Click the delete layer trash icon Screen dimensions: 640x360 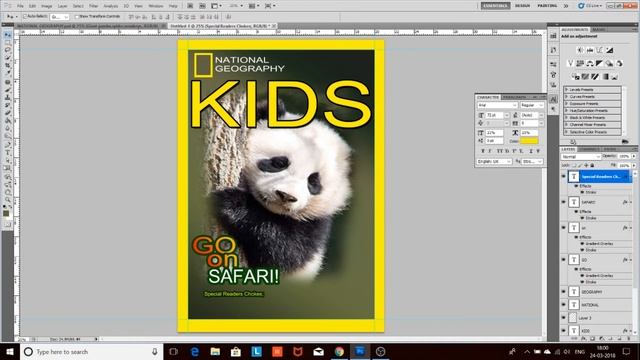[628, 338]
